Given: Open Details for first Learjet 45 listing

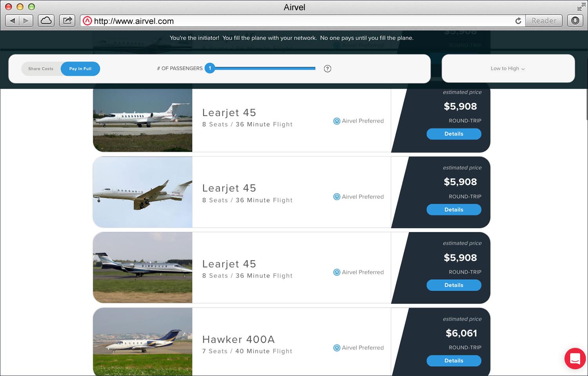Looking at the screenshot, I should pyautogui.click(x=454, y=134).
